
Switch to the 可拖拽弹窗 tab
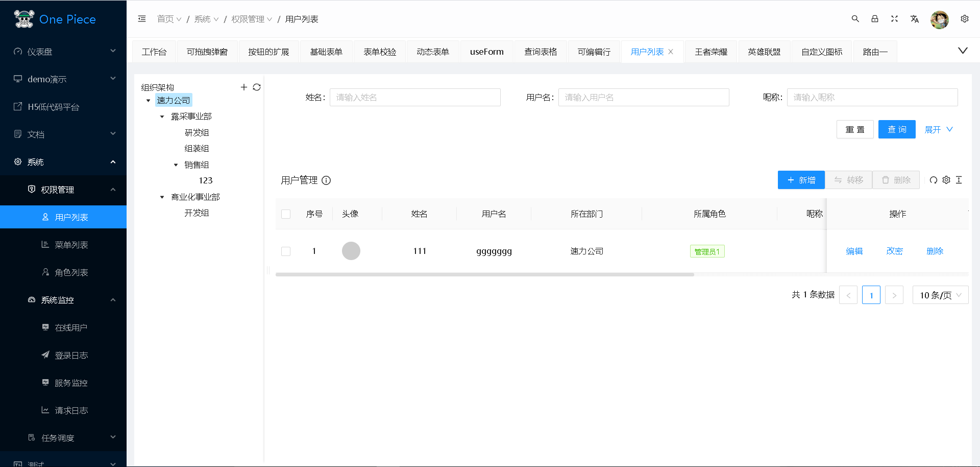(207, 52)
